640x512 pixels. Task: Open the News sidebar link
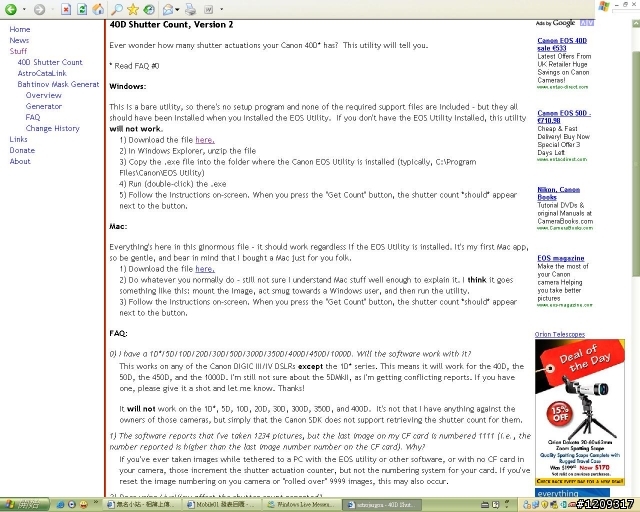(x=19, y=40)
